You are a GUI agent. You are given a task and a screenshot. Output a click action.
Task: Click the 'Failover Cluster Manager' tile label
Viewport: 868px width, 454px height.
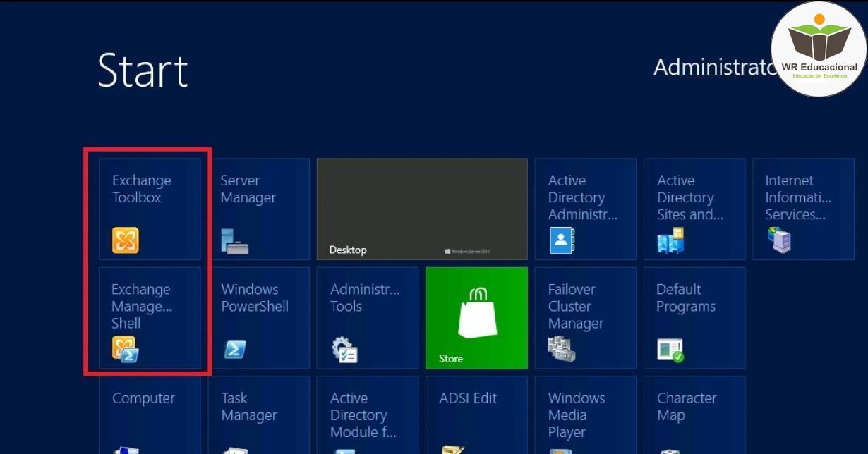coord(576,306)
